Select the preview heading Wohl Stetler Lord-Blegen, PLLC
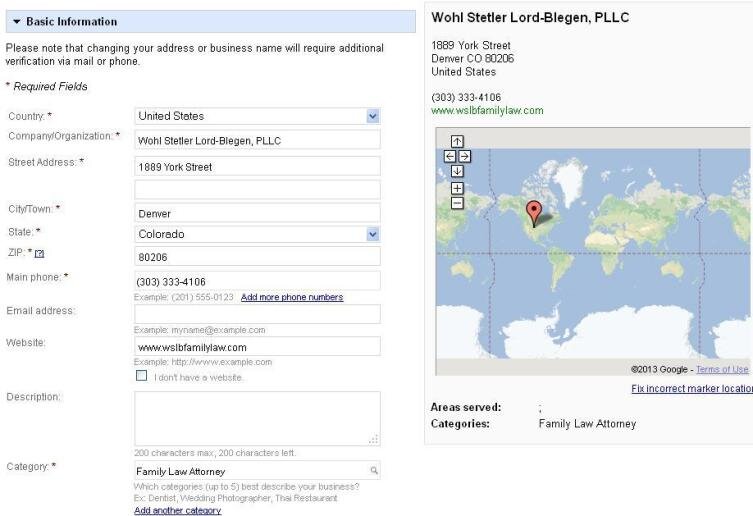 click(530, 18)
